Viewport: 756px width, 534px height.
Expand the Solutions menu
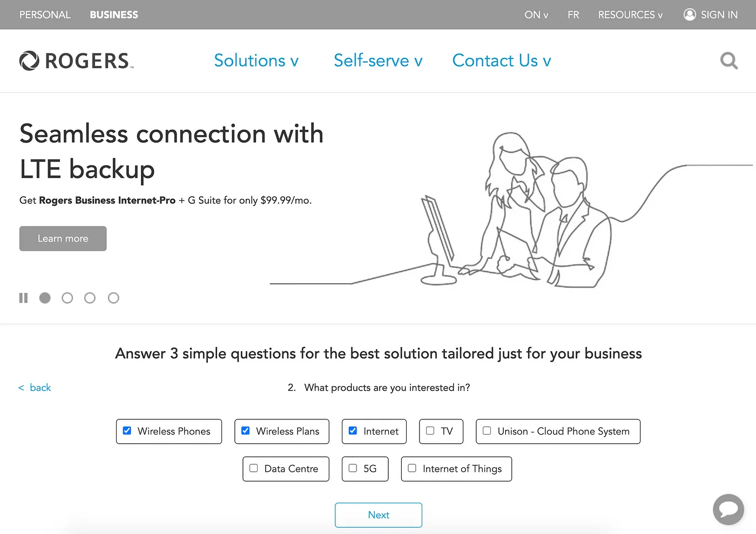256,61
